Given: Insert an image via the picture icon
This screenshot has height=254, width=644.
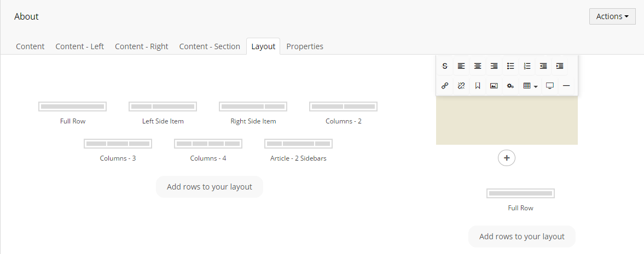Looking at the screenshot, I should [x=494, y=86].
